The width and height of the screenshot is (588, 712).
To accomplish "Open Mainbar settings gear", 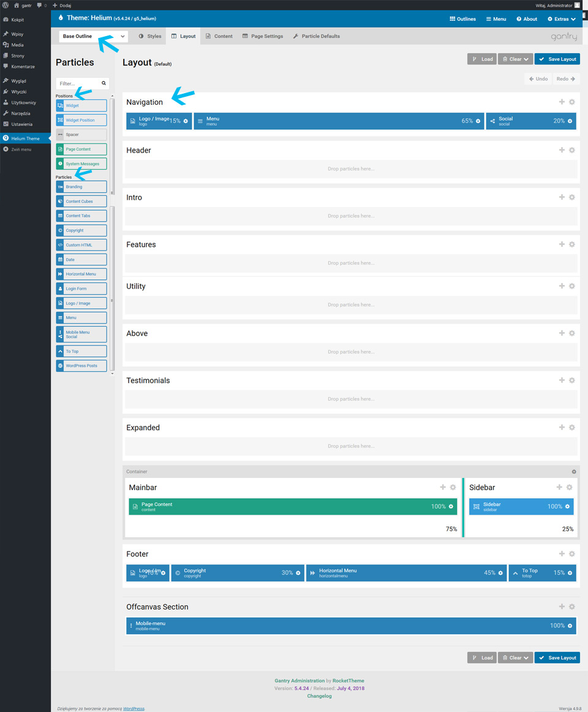I will (x=453, y=487).
